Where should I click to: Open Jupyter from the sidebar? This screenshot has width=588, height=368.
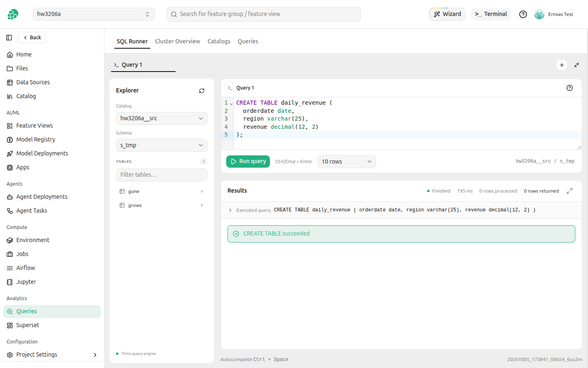click(x=52, y=282)
